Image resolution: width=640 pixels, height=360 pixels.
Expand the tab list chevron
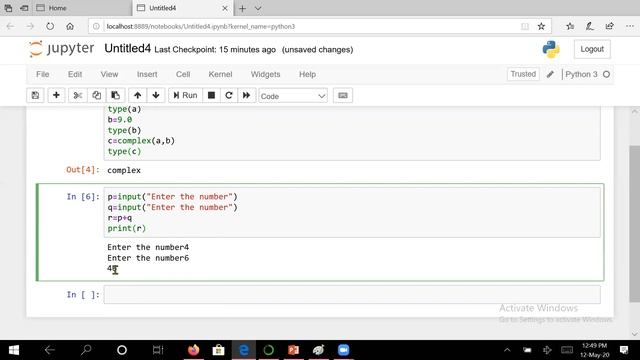coord(258,8)
